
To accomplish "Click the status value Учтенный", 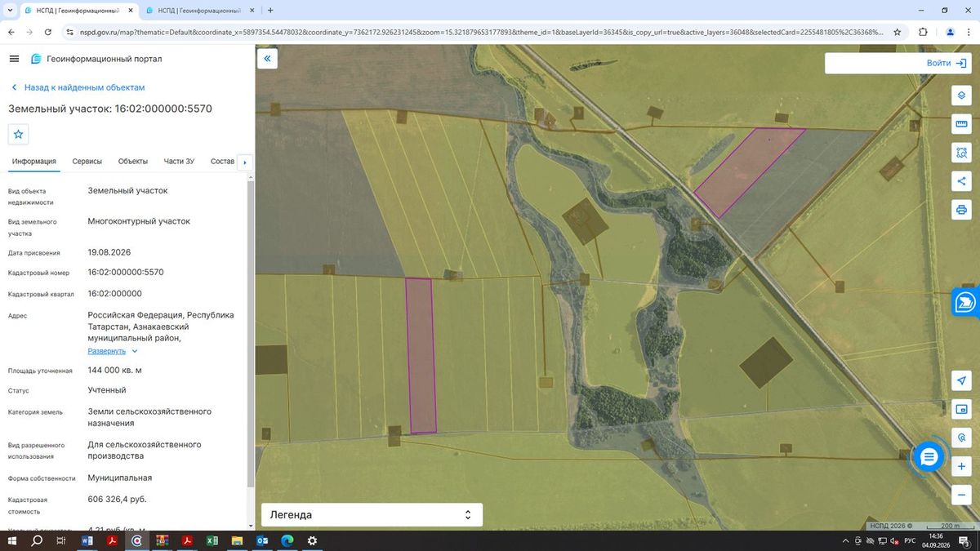I will (107, 390).
